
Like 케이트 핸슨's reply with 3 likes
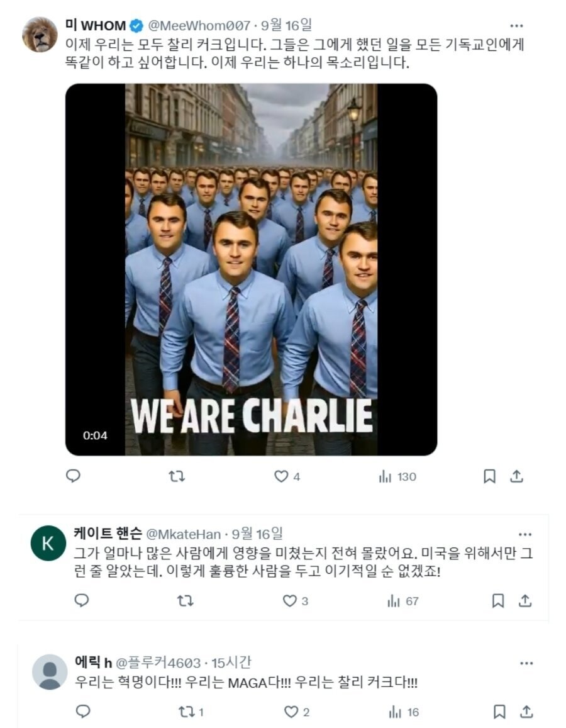pos(295,601)
